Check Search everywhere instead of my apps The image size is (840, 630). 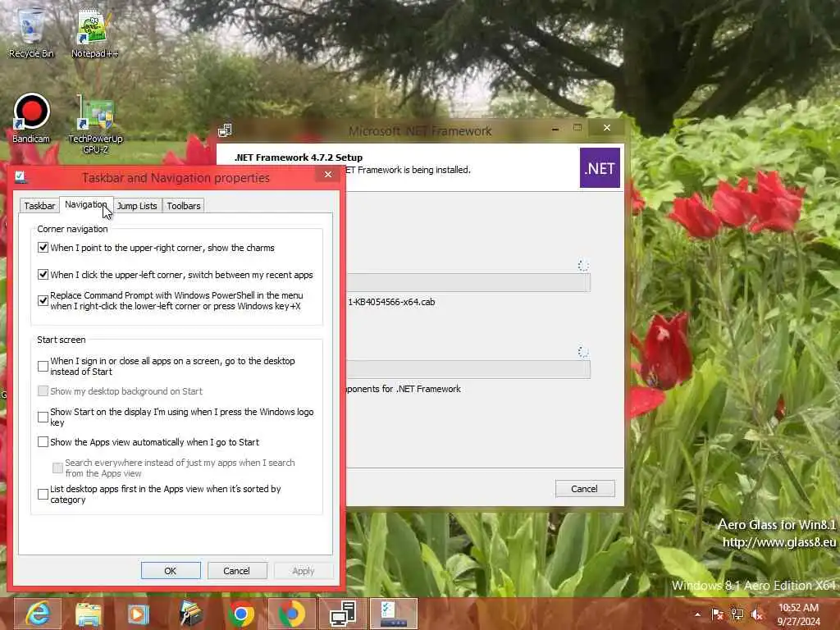point(57,468)
